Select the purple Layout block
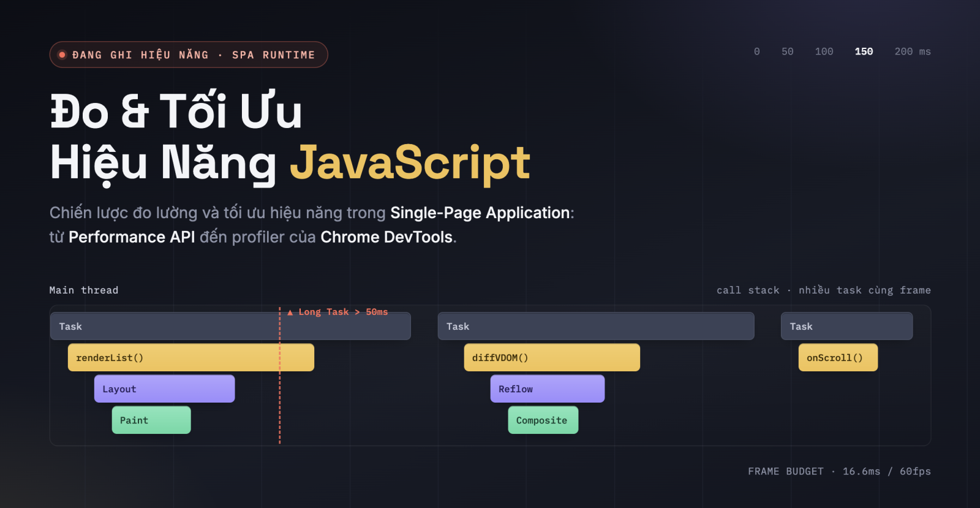This screenshot has width=980, height=508. (164, 389)
